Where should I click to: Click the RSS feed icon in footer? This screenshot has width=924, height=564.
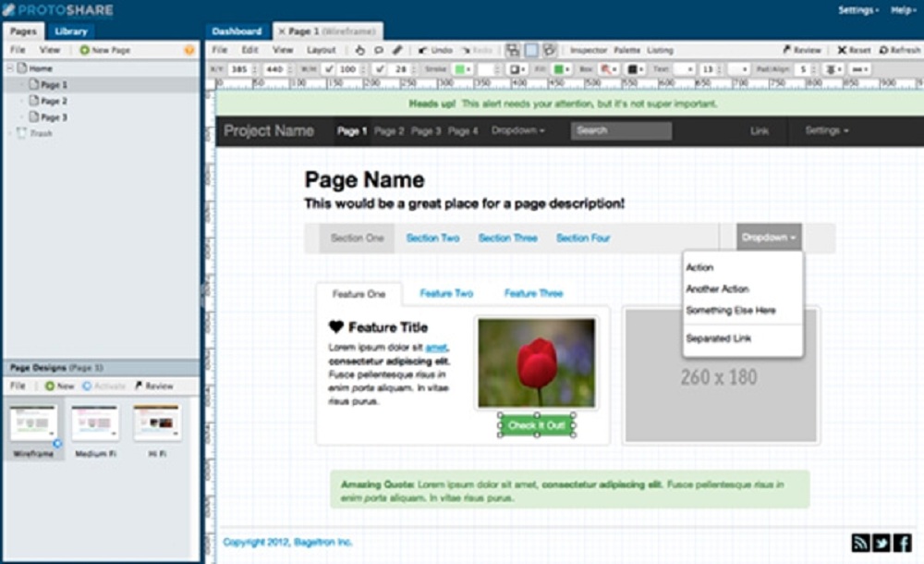pyautogui.click(x=860, y=543)
